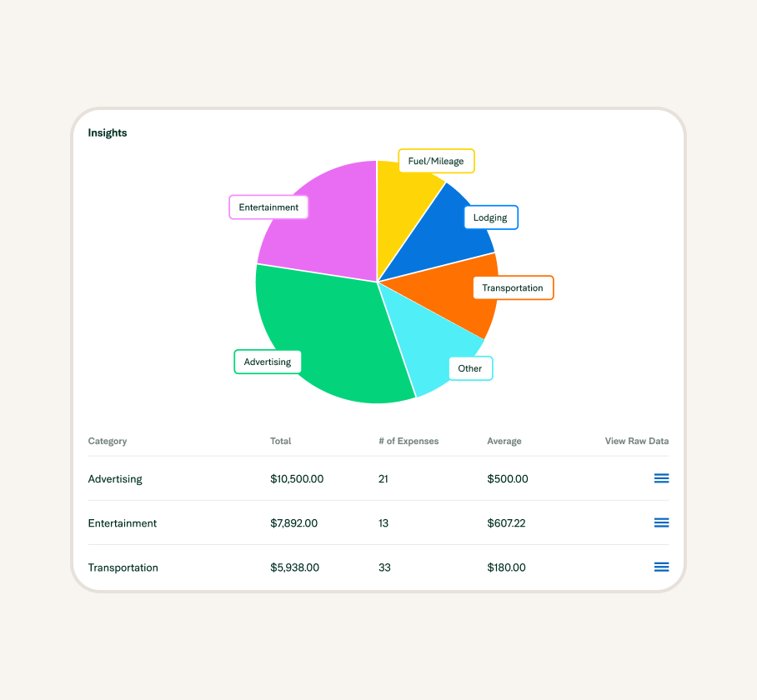Select the Transportation label on the chart
Screen dimensions: 757x700
(513, 287)
